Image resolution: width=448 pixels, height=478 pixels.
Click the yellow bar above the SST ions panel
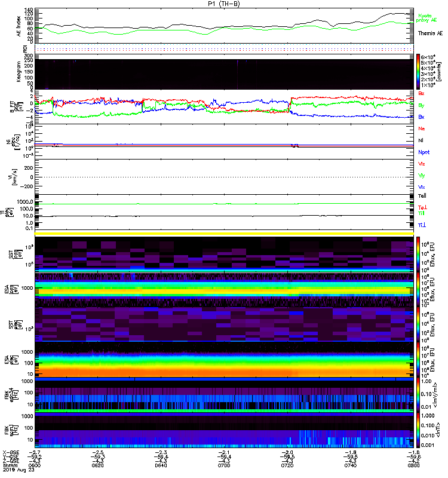point(224,234)
